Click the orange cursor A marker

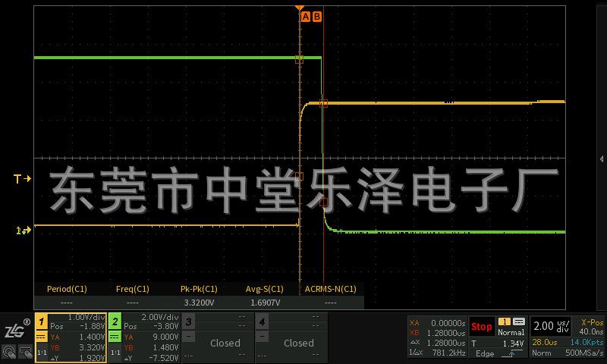[x=306, y=16]
